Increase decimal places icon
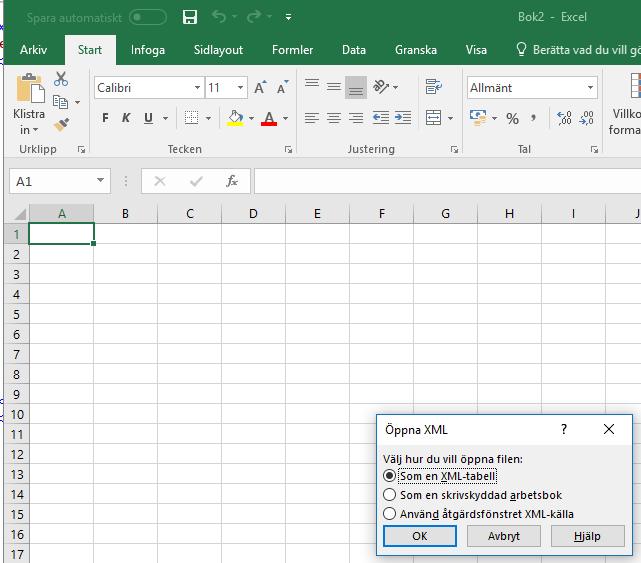This screenshot has width=641, height=563. [x=565, y=118]
